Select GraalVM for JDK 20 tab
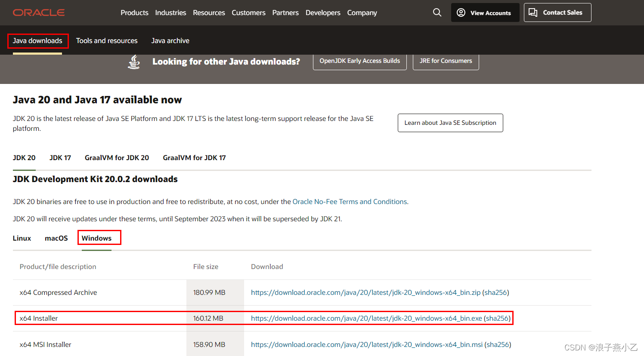Screen dimensions: 644x356 point(117,158)
